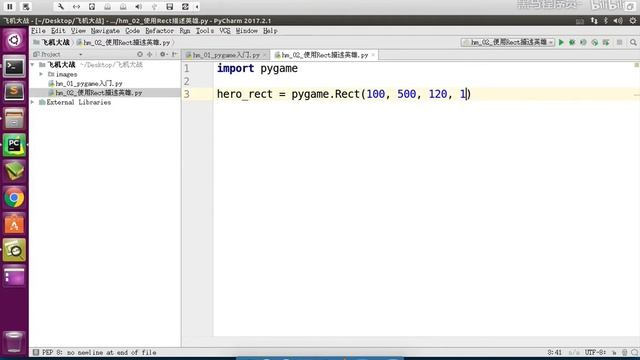Click PEP 8 warning message in status bar
Image resolution: width=640 pixels, height=360 pixels.
(x=99, y=352)
